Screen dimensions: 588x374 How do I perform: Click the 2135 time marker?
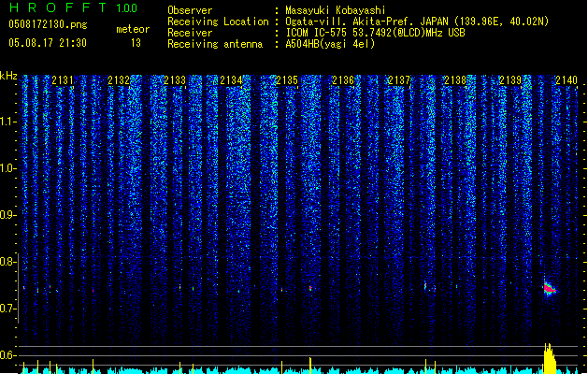[x=287, y=80]
